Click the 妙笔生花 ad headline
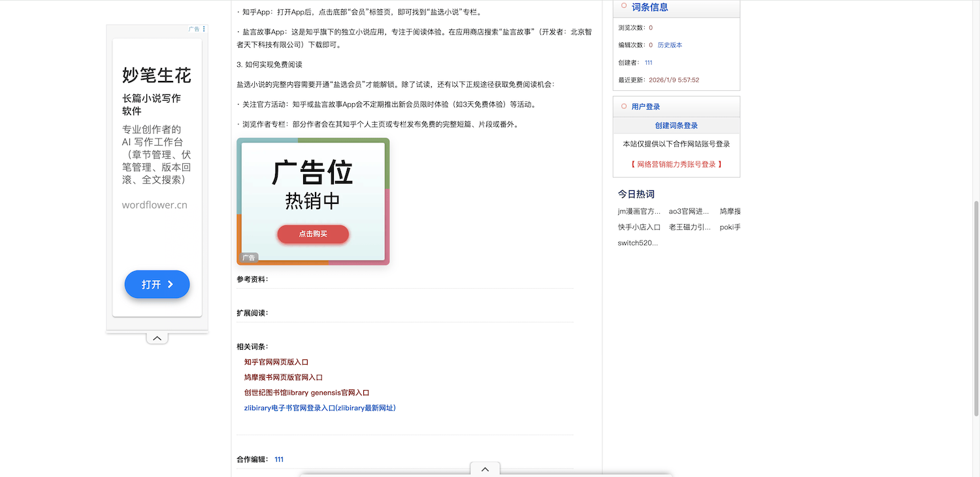980x477 pixels. 157,75
